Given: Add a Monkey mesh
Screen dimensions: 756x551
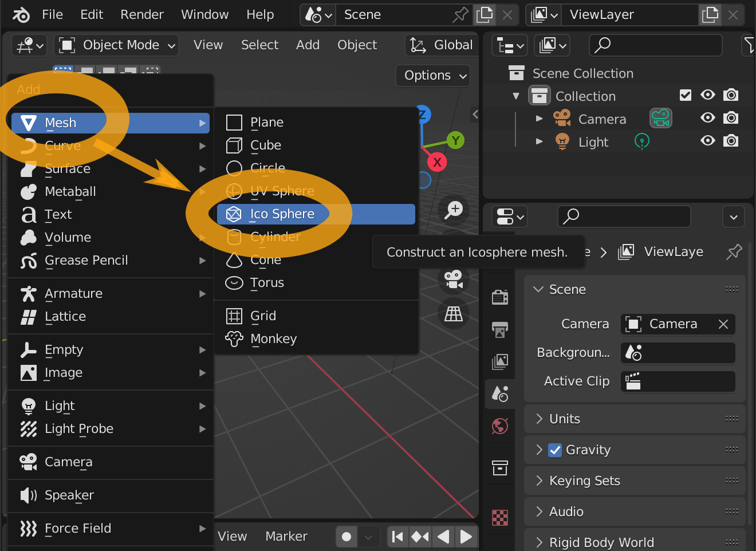Looking at the screenshot, I should 316,339.
